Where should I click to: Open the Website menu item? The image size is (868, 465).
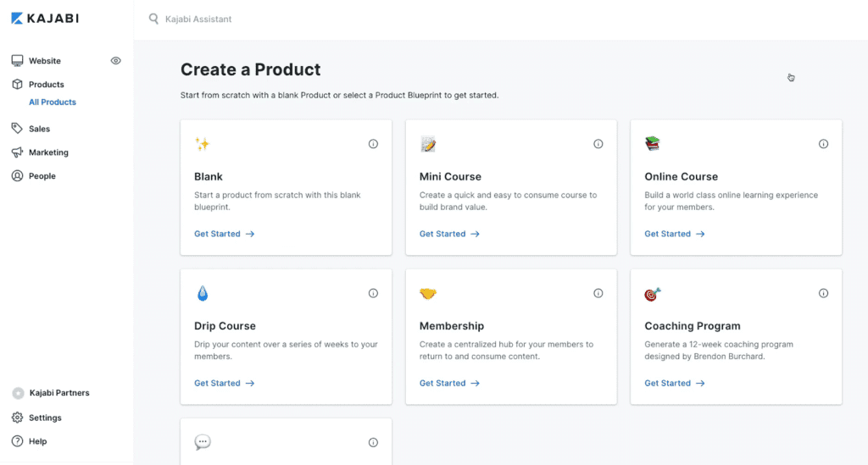pyautogui.click(x=45, y=61)
